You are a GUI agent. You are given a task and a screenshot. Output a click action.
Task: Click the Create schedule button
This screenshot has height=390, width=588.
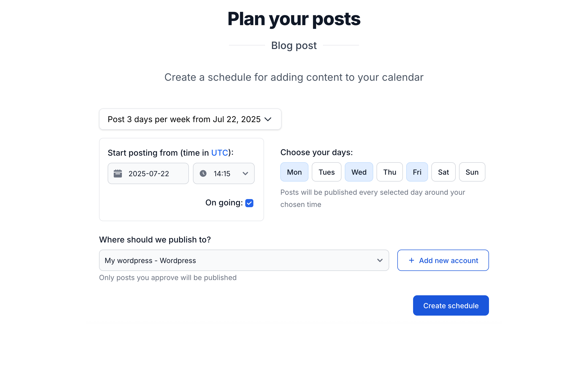(x=451, y=305)
